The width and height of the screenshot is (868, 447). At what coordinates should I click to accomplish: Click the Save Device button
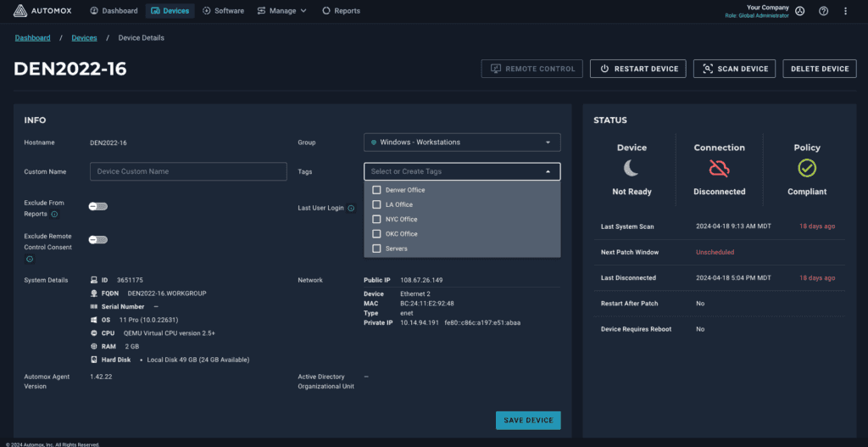click(x=528, y=421)
